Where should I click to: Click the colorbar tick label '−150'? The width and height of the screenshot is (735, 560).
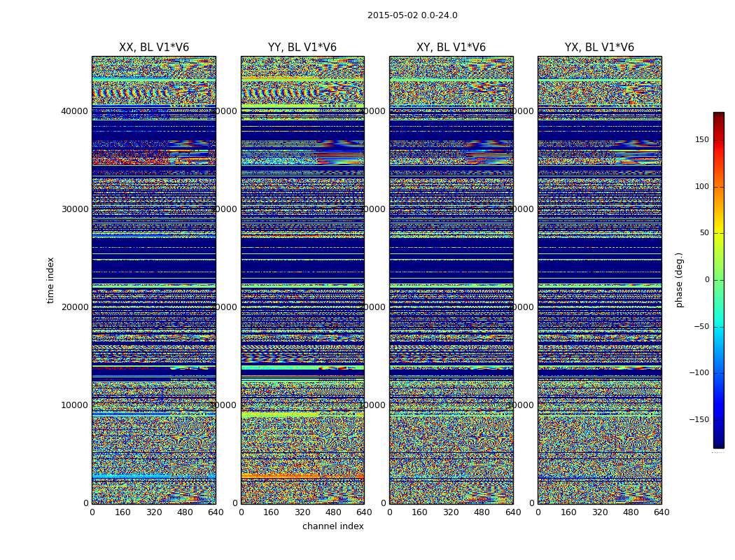699,420
